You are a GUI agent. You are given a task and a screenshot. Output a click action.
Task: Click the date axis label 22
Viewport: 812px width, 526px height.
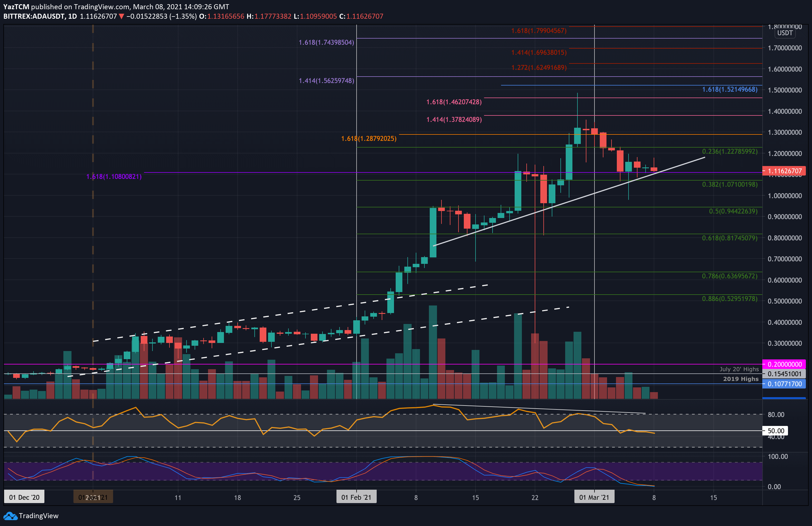pyautogui.click(x=535, y=498)
